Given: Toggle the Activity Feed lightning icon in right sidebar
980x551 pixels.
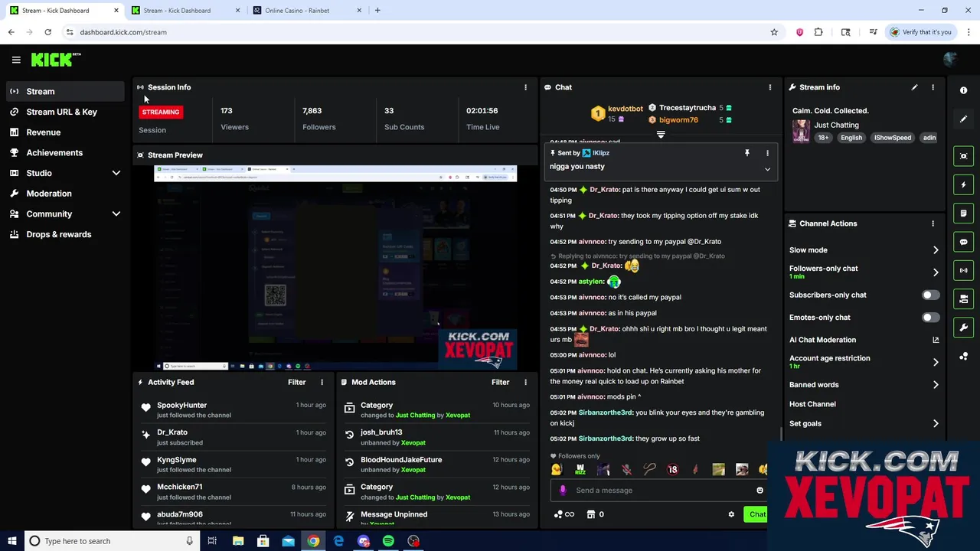Looking at the screenshot, I should tap(964, 184).
